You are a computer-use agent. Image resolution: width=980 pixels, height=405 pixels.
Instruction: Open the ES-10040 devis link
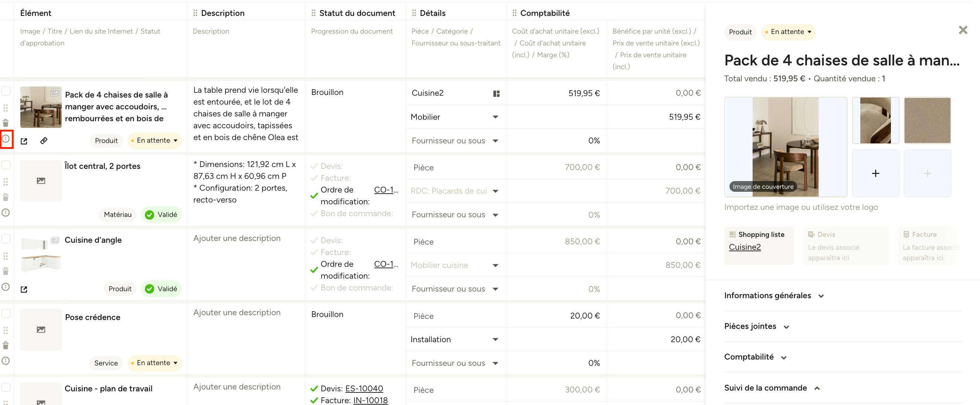point(364,389)
